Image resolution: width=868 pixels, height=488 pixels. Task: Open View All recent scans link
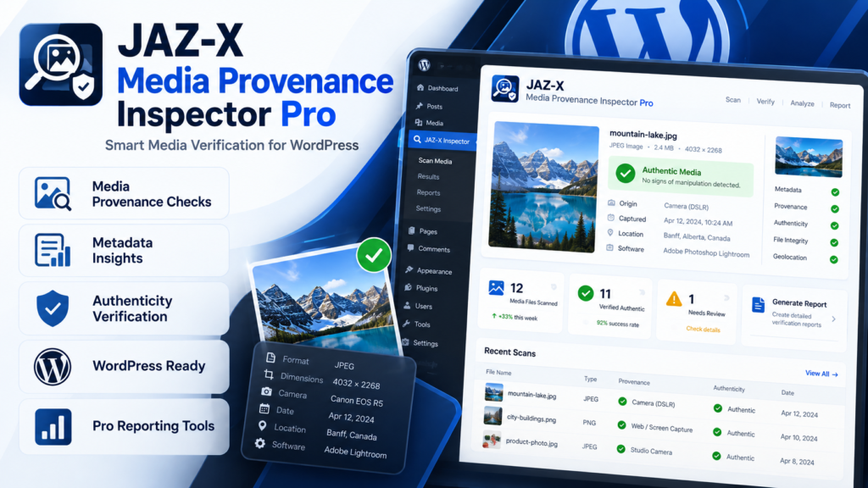[821, 374]
